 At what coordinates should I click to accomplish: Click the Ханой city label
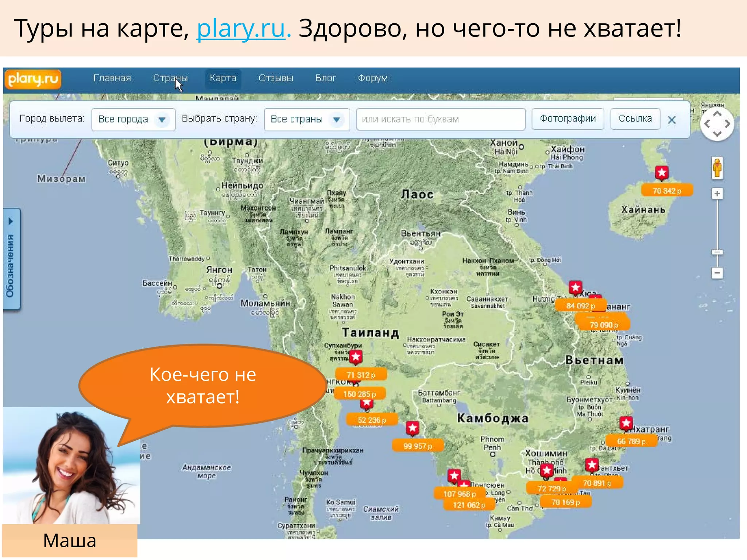coord(504,143)
